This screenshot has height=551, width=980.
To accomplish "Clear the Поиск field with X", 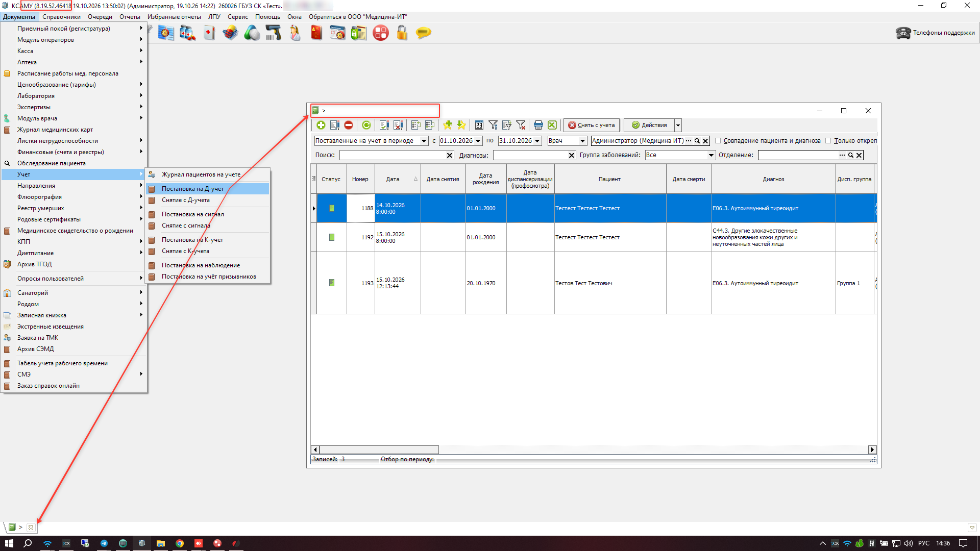I will click(450, 155).
